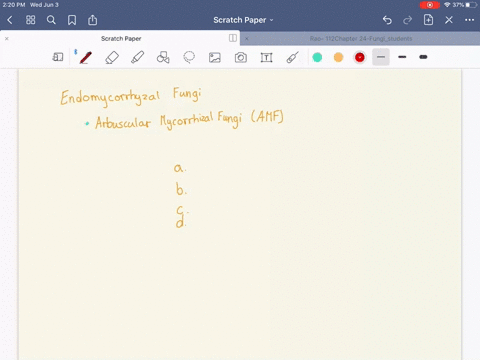
Task: Select the laser pointer tool
Action: pyautogui.click(x=292, y=57)
